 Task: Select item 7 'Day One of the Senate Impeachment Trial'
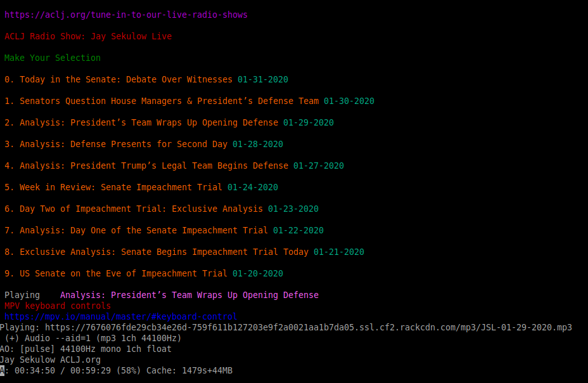click(x=136, y=230)
